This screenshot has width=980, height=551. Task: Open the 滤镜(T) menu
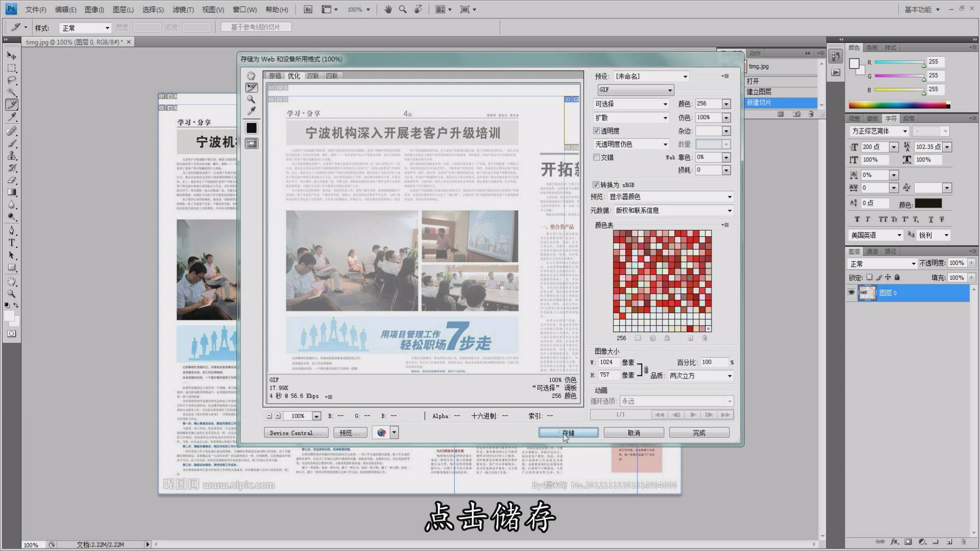(x=183, y=10)
